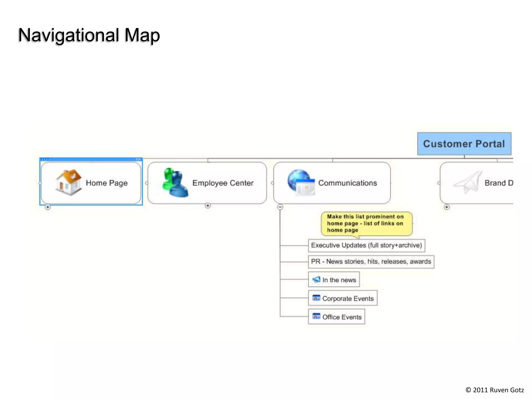Select the Office Events subtopic text
This screenshot has width=532, height=399.
(342, 317)
